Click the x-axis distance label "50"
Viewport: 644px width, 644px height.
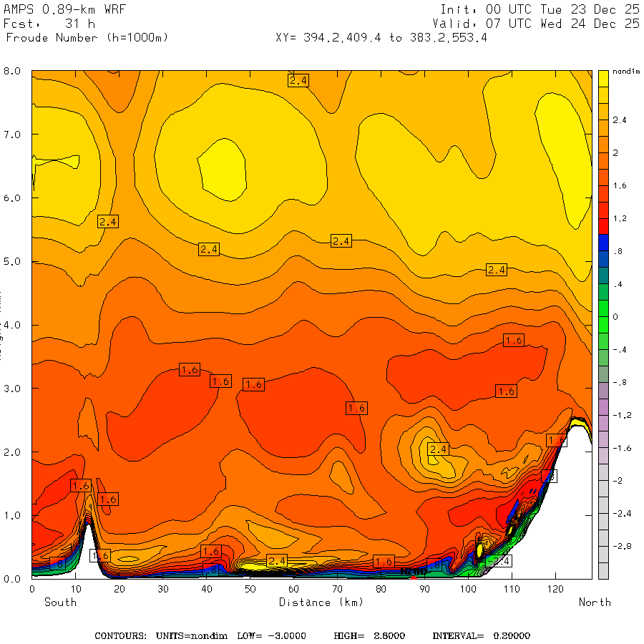[250, 589]
